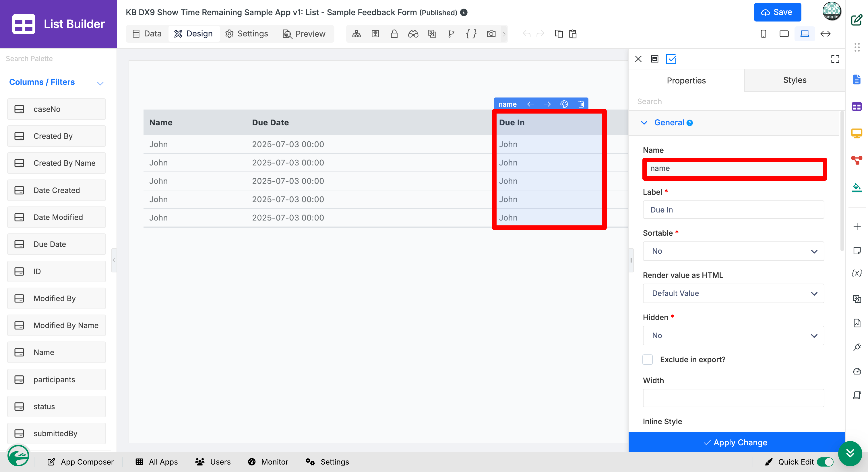868x472 pixels.
Task: Click the copy icon in toolbar
Action: click(x=559, y=34)
